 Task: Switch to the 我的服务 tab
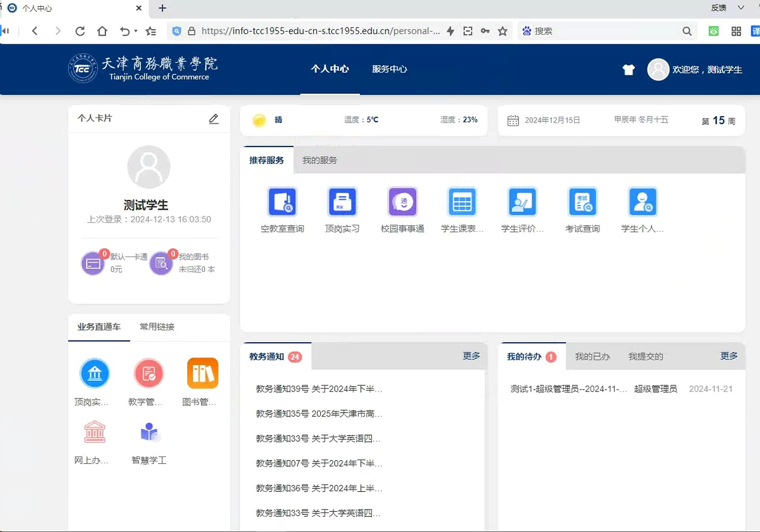pyautogui.click(x=320, y=160)
